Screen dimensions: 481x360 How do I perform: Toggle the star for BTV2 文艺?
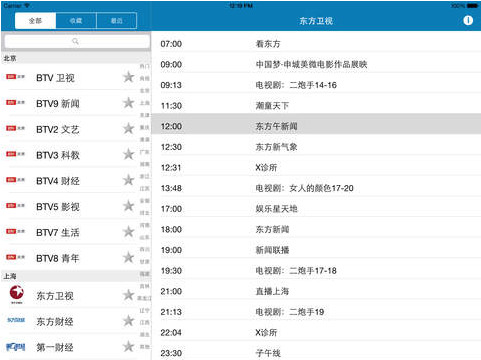[129, 128]
